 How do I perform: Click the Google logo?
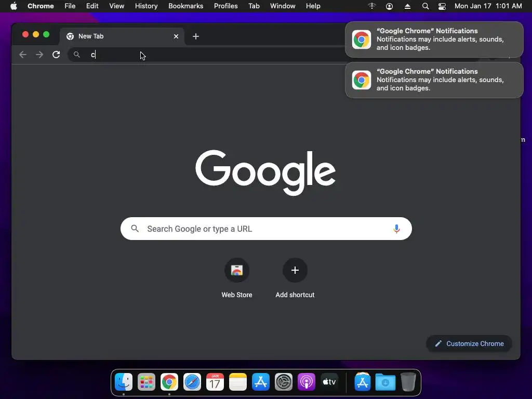point(265,172)
